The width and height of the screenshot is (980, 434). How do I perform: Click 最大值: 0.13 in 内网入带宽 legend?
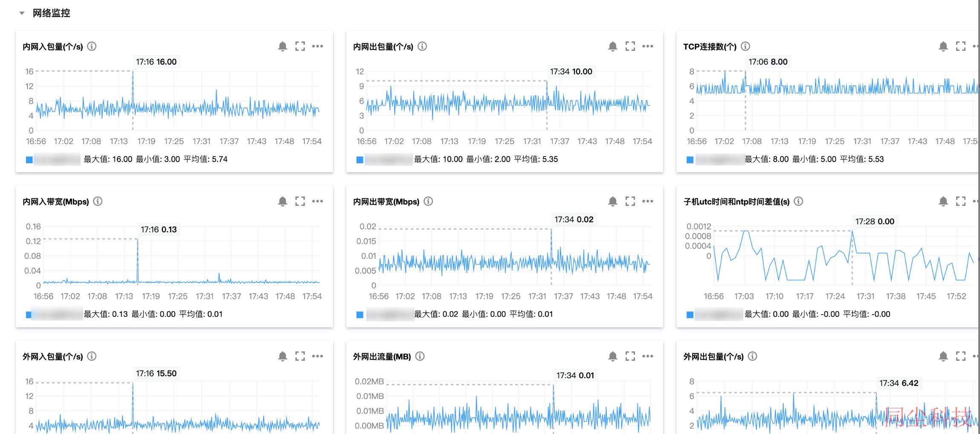point(106,314)
